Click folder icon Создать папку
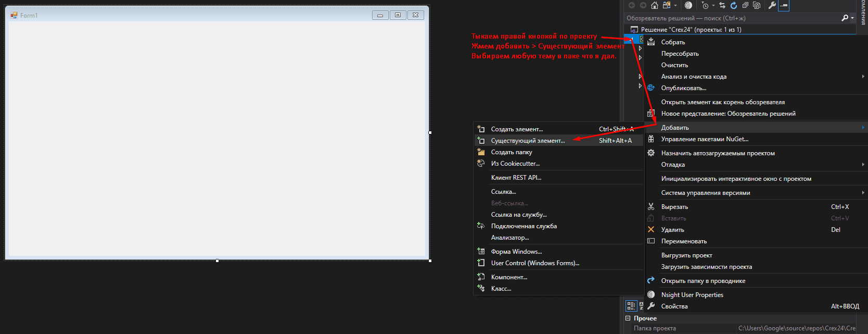Screen dimensions: 868x334 click(481, 152)
